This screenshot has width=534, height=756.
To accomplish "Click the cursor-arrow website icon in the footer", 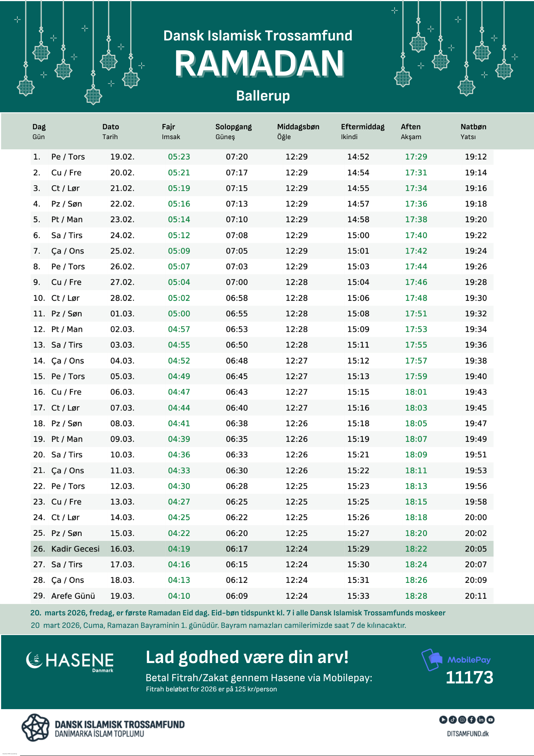I will [443, 720].
